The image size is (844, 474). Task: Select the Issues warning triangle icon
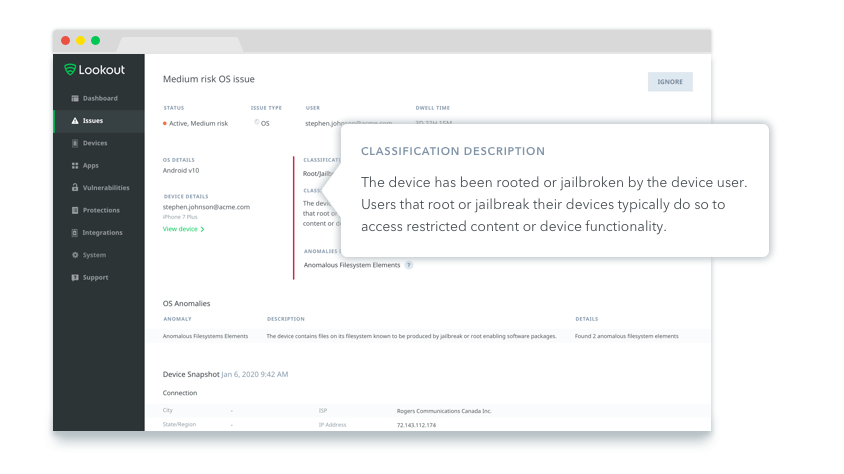[x=75, y=121]
